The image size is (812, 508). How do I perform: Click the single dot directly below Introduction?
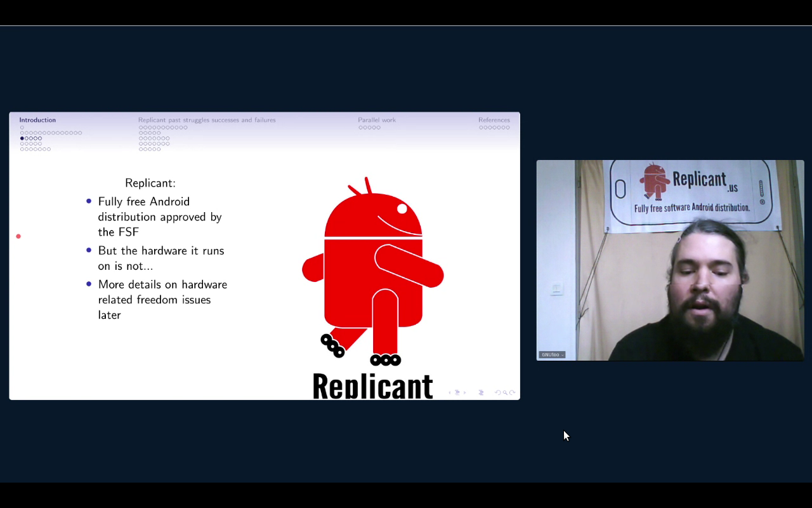22,128
